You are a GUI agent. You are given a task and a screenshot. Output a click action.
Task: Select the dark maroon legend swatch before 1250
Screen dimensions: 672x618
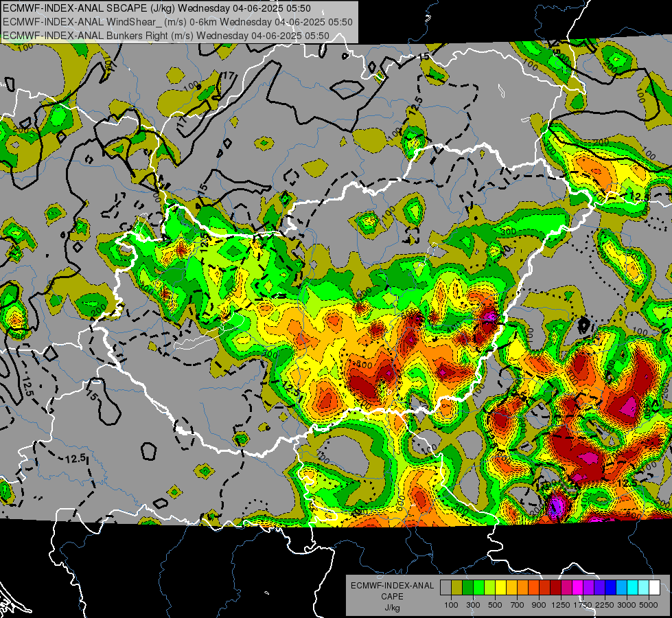(x=556, y=588)
